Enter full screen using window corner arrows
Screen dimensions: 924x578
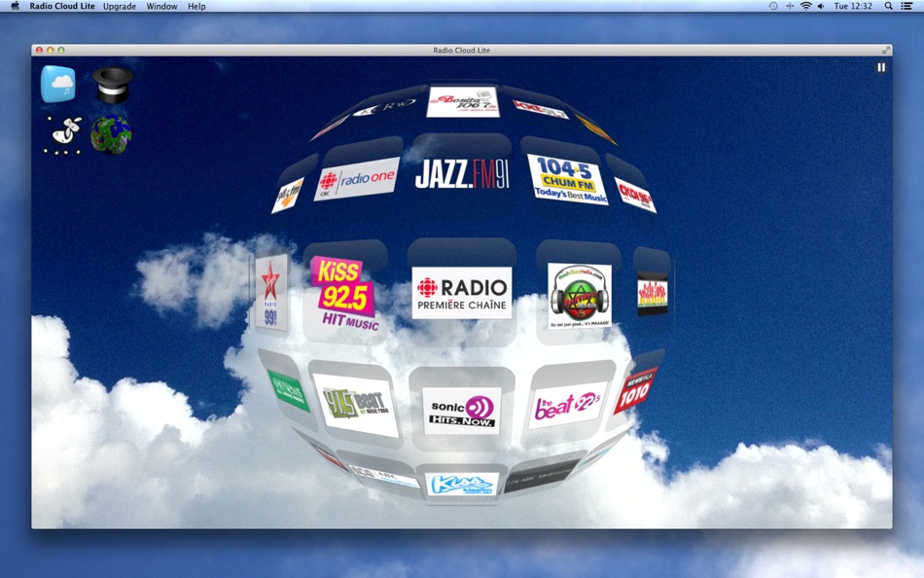[x=886, y=51]
